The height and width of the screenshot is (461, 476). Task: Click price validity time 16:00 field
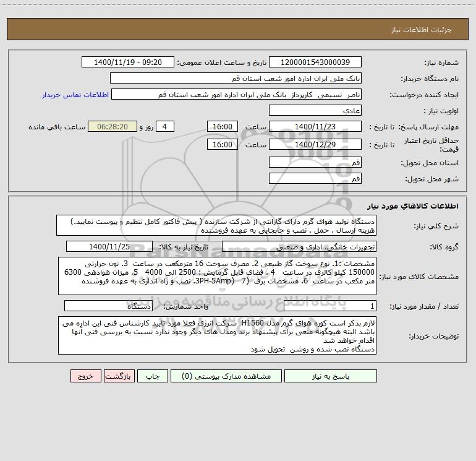(x=222, y=144)
